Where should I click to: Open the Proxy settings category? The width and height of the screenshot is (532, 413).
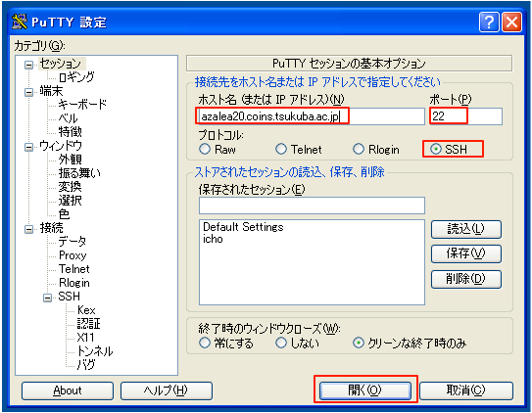click(73, 255)
